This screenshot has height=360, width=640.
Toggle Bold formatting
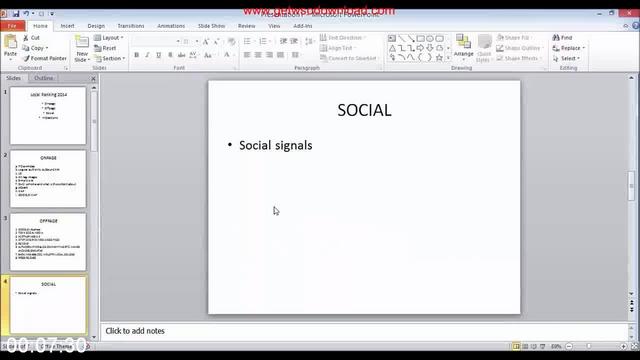pyautogui.click(x=136, y=55)
